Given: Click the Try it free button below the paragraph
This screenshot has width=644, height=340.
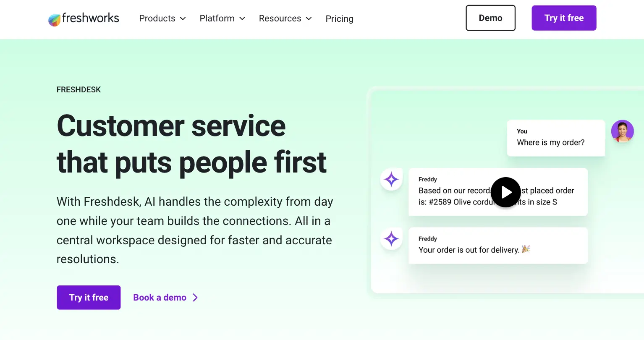Looking at the screenshot, I should [89, 297].
